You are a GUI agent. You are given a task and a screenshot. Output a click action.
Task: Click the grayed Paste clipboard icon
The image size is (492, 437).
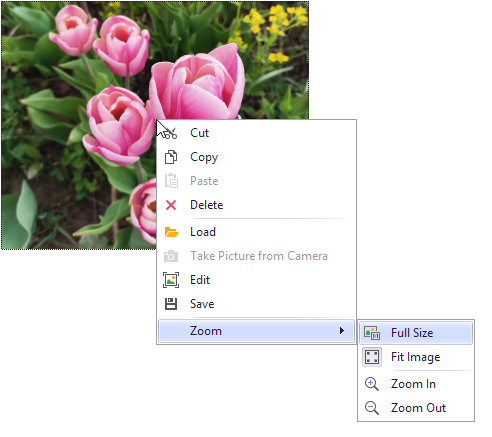pyautogui.click(x=171, y=181)
